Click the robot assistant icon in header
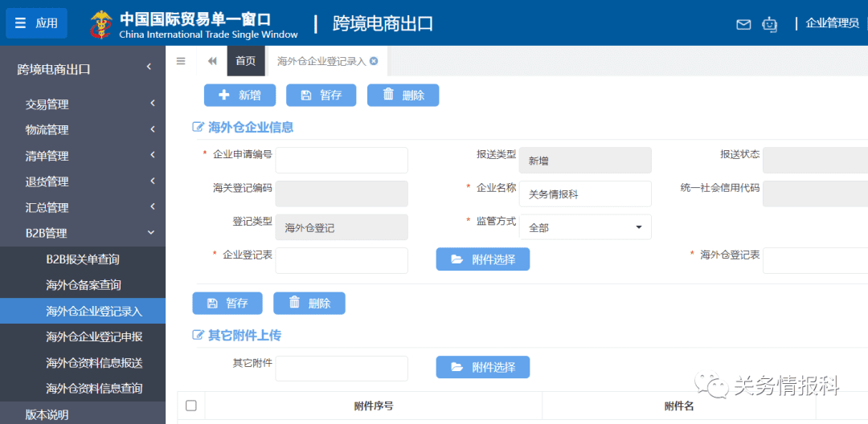This screenshot has height=424, width=868. pyautogui.click(x=770, y=24)
